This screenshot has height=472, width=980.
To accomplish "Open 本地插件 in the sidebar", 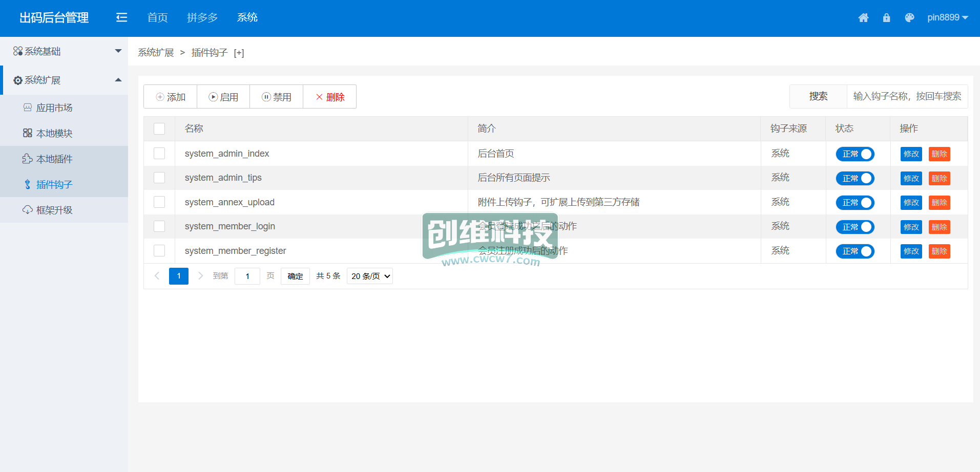I will tap(54, 159).
